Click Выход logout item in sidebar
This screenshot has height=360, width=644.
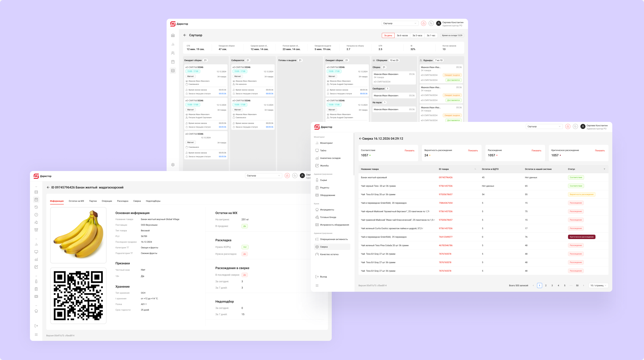[x=323, y=277]
